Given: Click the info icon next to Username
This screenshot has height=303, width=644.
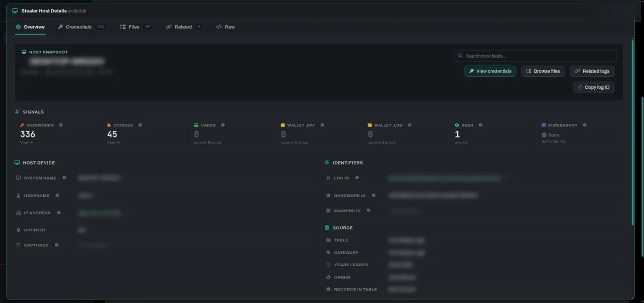Looking at the screenshot, I should [57, 195].
